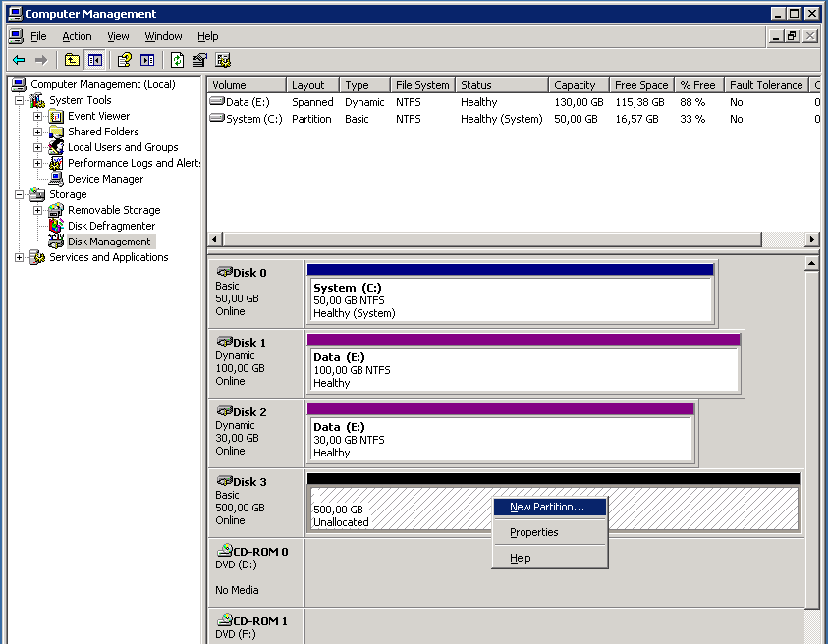Viewport: 828px width, 644px height.
Task: Open the Window menu
Action: point(164,36)
